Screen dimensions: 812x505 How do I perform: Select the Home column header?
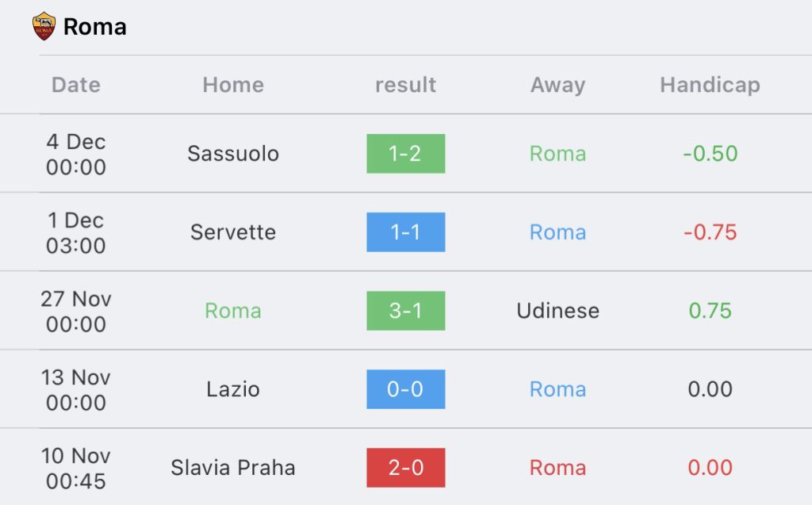tap(233, 85)
